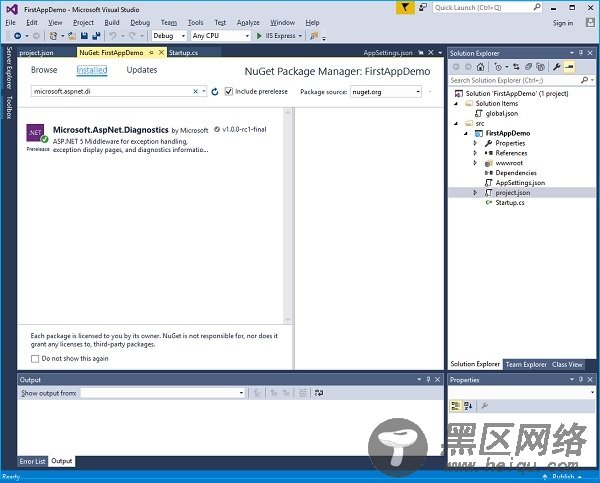This screenshot has height=483, width=600.
Task: Click Publish in the status bar
Action: [x=563, y=477]
